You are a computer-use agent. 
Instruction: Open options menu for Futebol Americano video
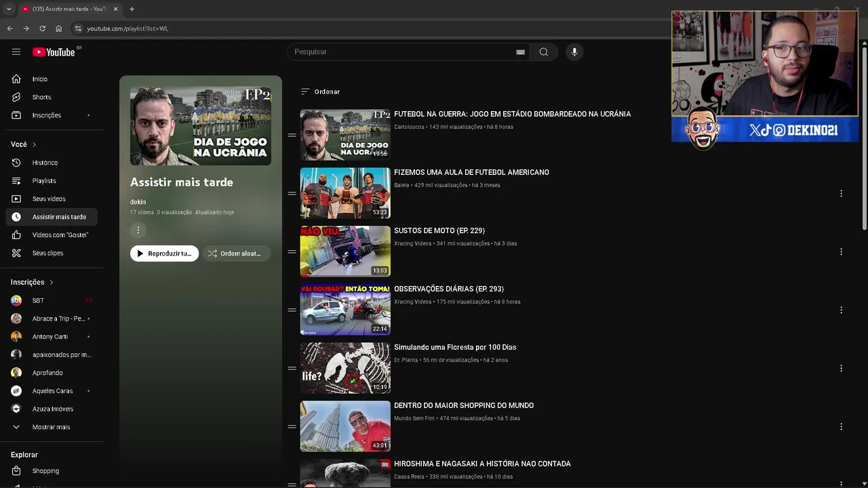coord(841,193)
